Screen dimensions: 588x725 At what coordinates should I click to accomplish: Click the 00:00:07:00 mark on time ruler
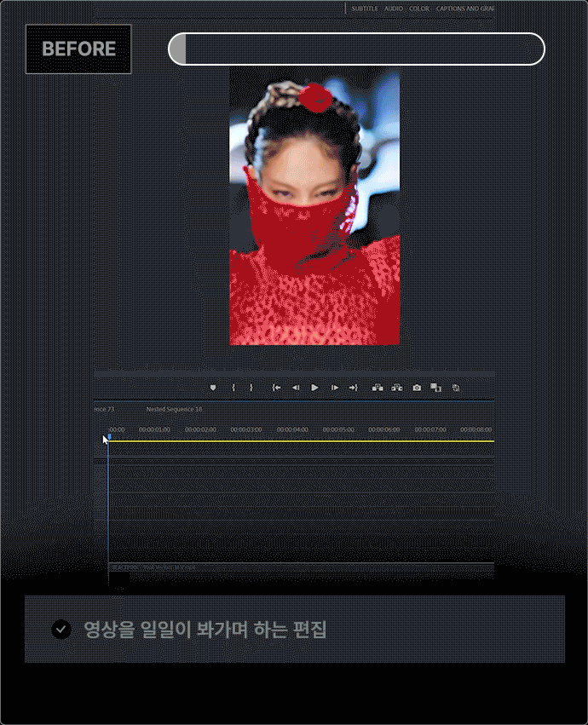click(x=430, y=429)
